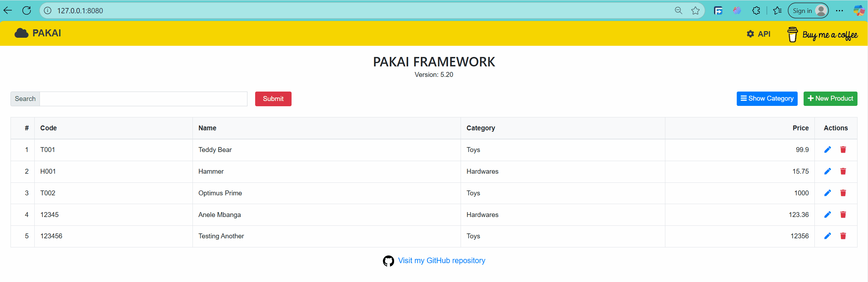Sign in to the browser profile
This screenshot has height=282, width=868.
[x=808, y=10]
